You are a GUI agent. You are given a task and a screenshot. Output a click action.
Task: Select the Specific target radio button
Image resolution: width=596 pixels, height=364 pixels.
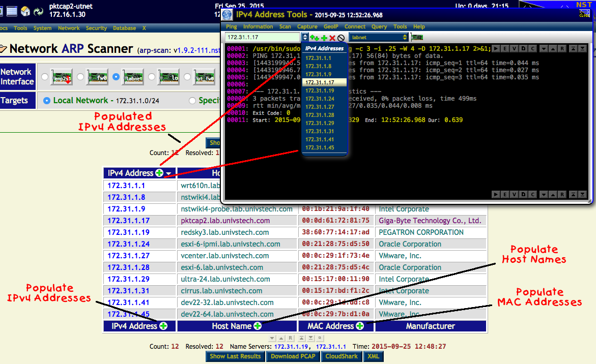[192, 101]
